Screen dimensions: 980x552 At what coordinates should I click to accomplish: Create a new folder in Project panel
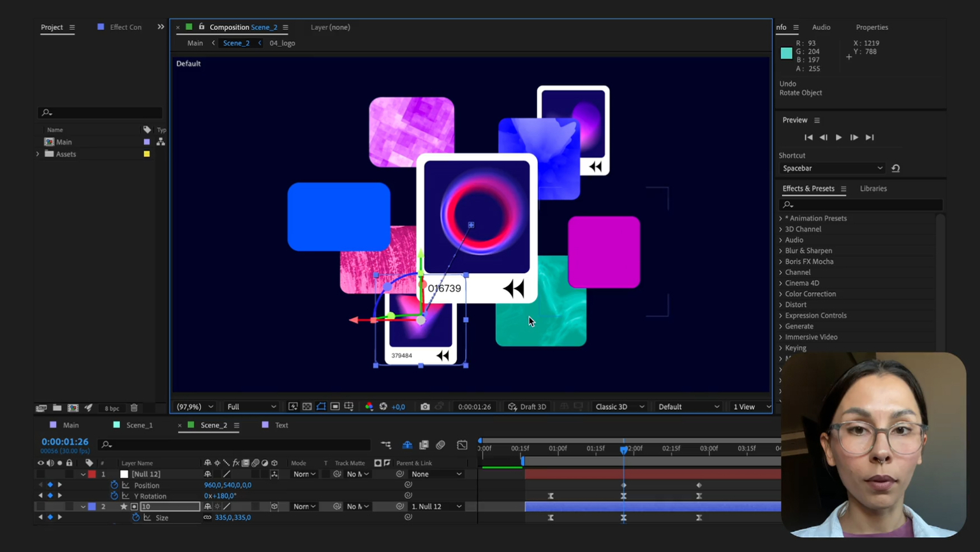pos(57,408)
